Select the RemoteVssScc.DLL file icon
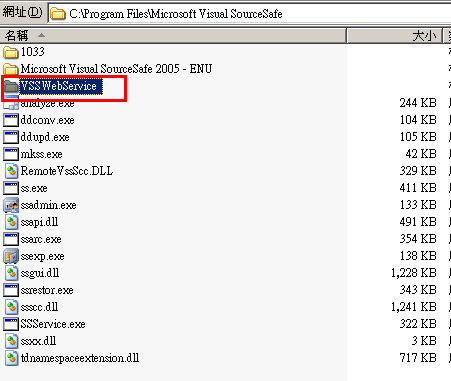 tap(11, 171)
